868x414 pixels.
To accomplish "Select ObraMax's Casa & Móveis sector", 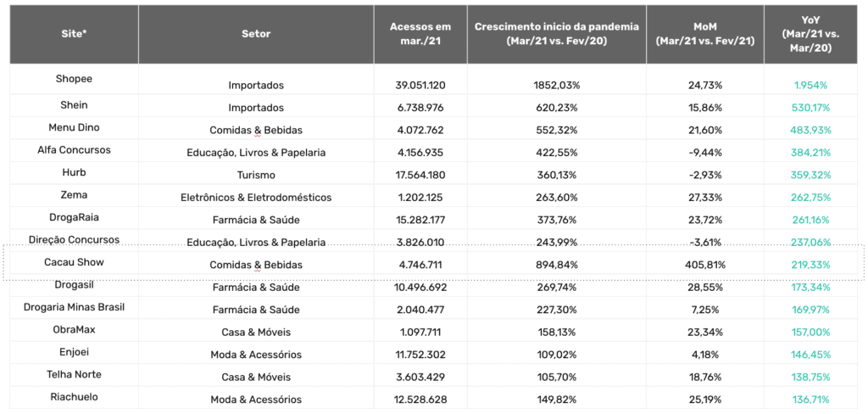I will [x=256, y=332].
